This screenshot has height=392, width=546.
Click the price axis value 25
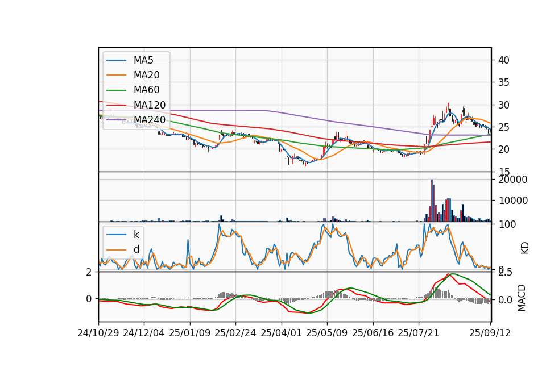504,127
